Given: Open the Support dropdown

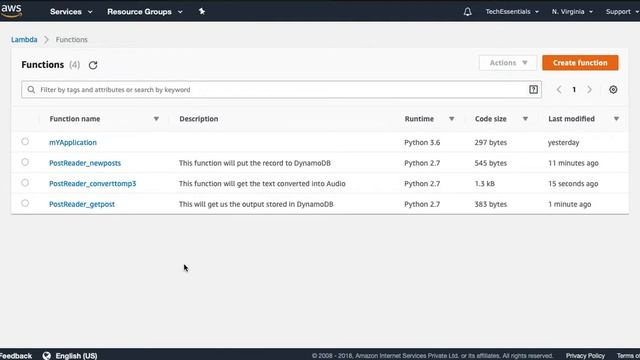Looking at the screenshot, I should [622, 12].
